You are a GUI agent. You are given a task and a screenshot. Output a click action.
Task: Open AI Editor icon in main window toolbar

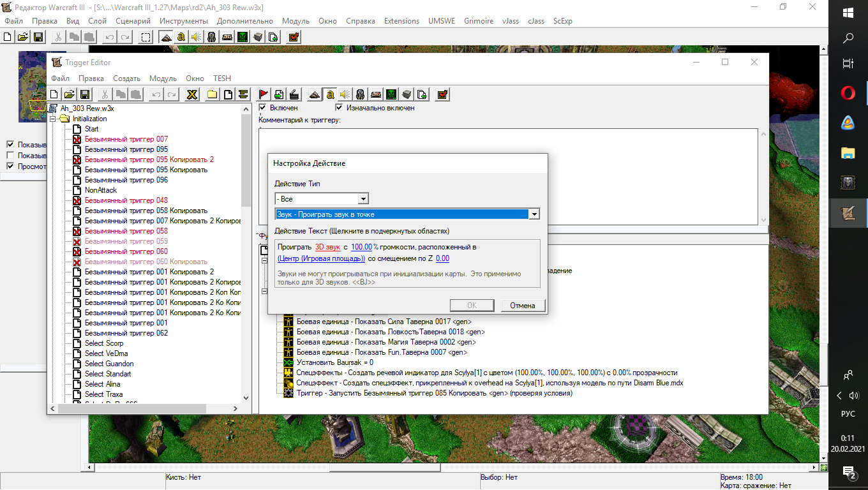243,37
